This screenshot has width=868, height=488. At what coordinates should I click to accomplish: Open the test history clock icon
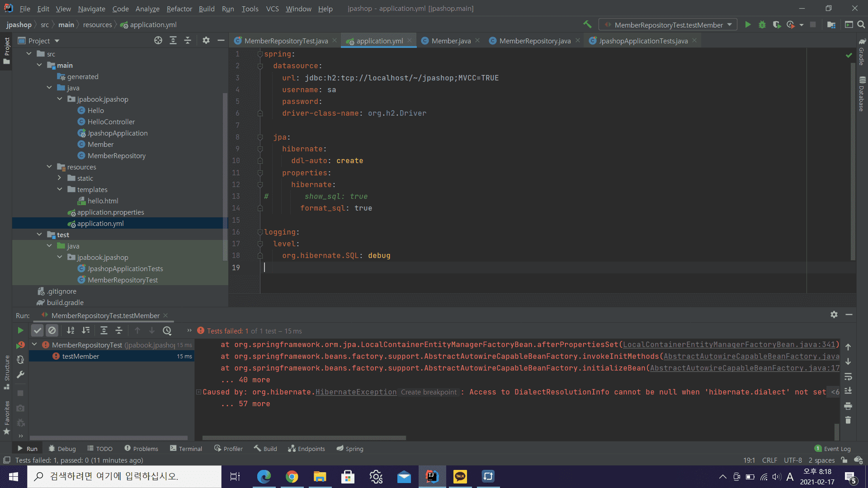167,331
